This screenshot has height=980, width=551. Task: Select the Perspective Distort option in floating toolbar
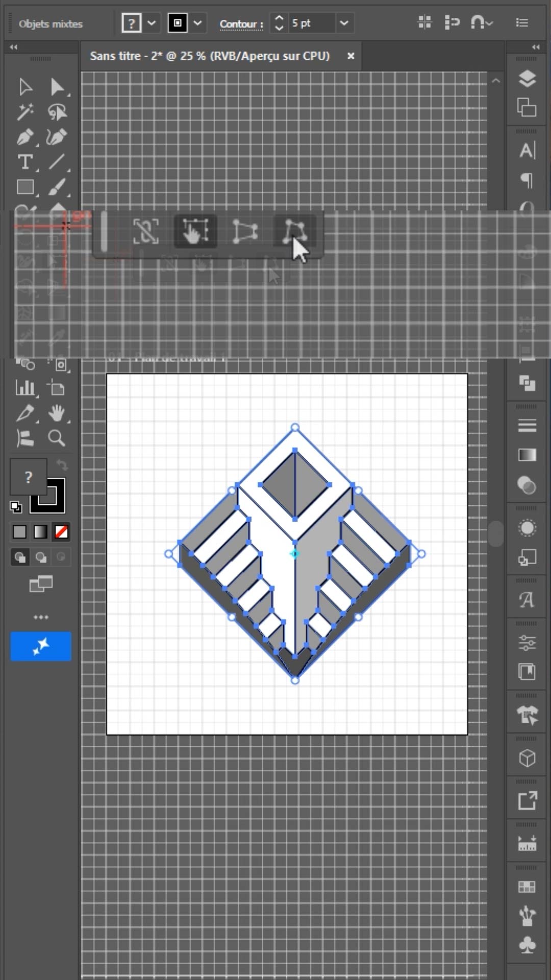245,231
